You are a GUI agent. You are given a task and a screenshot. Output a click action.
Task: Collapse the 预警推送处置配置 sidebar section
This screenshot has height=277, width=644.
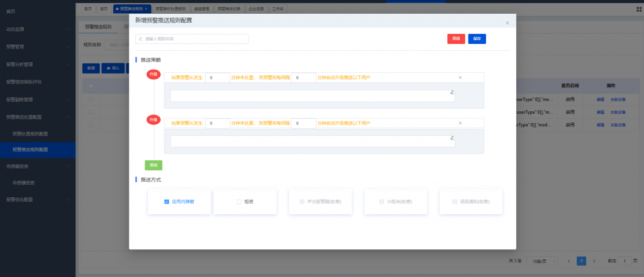point(37,116)
